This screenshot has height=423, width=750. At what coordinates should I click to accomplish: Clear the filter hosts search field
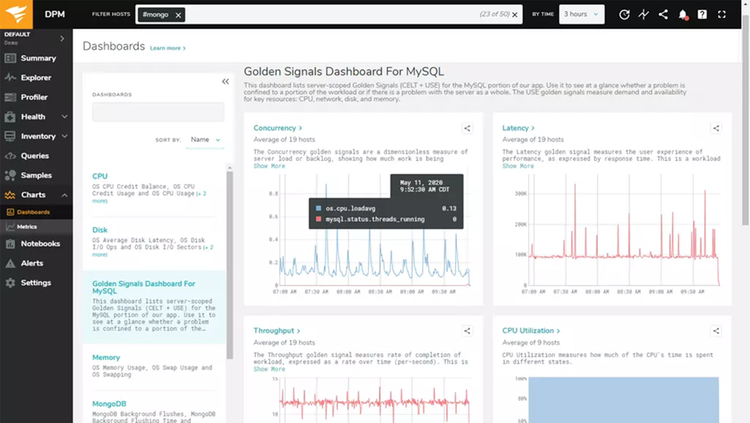tap(515, 15)
